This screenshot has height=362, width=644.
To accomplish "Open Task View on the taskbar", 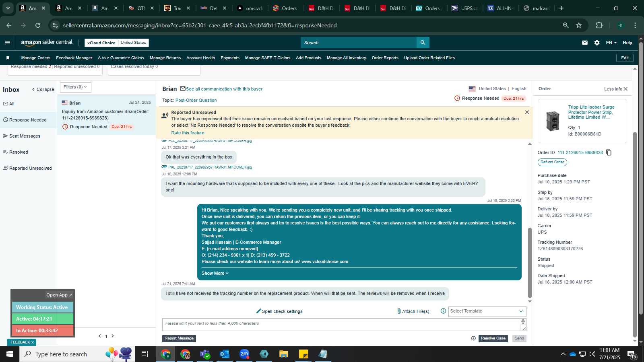I will [145, 354].
